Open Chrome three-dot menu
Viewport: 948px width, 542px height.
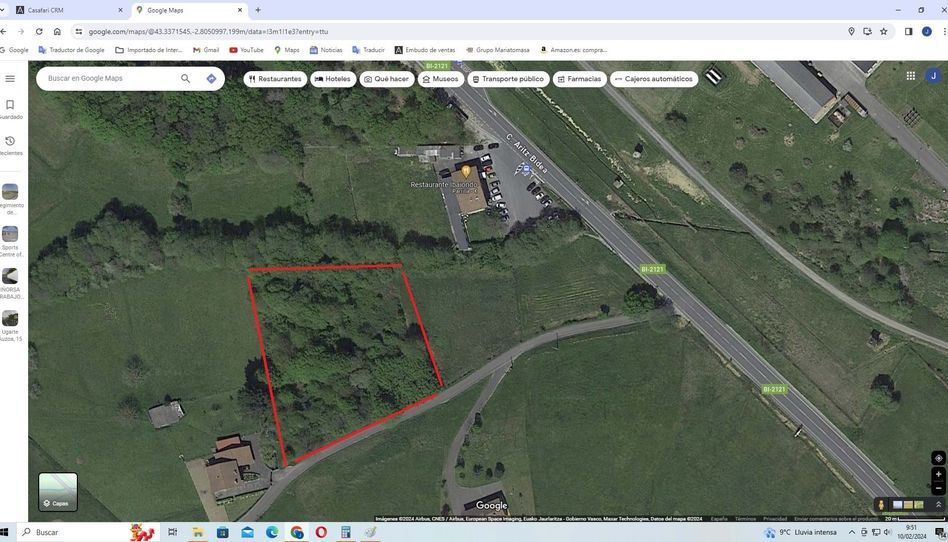(944, 31)
